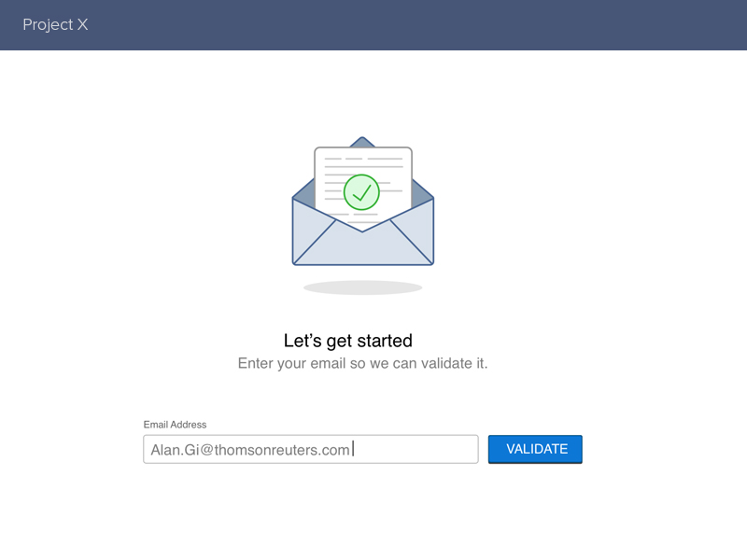Screen dimensions: 747x560
Task: Click the green checkmark circle icon
Action: click(361, 192)
